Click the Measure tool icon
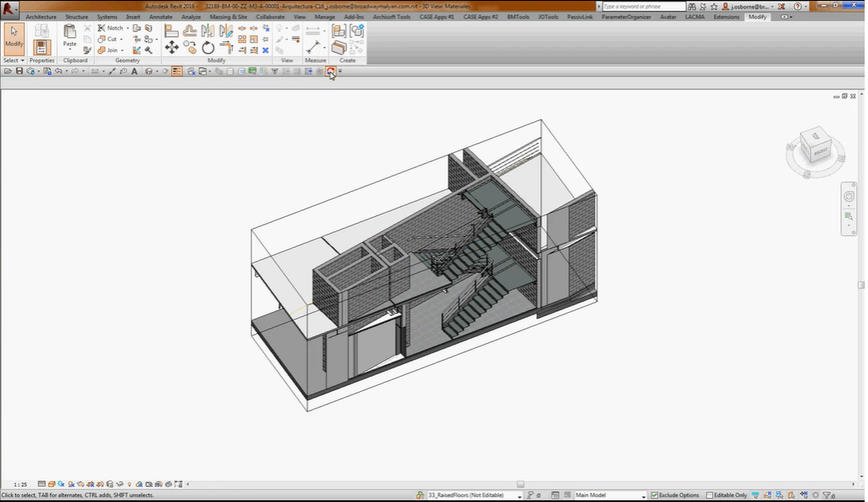The image size is (868, 502). coord(313,30)
